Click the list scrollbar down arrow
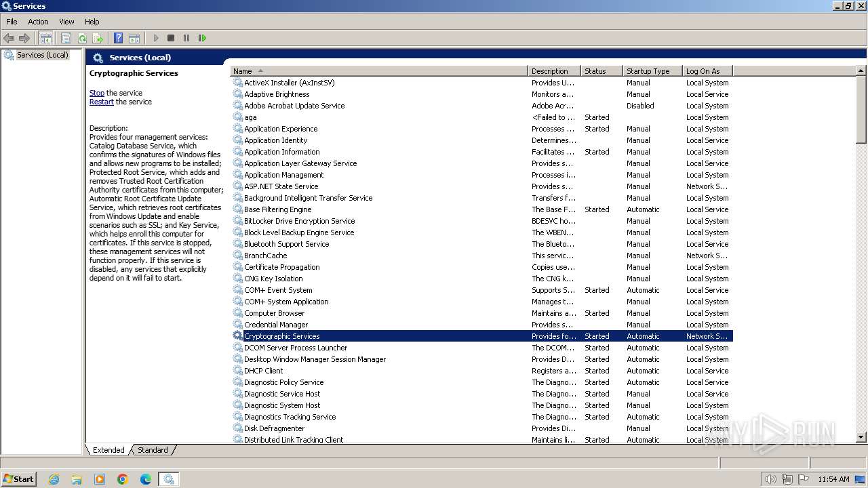Viewport: 868px width, 488px height. 861,438
